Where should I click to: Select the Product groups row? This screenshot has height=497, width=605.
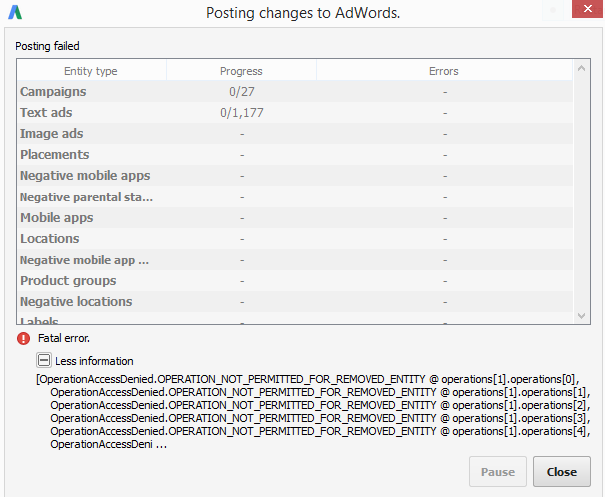(295, 281)
